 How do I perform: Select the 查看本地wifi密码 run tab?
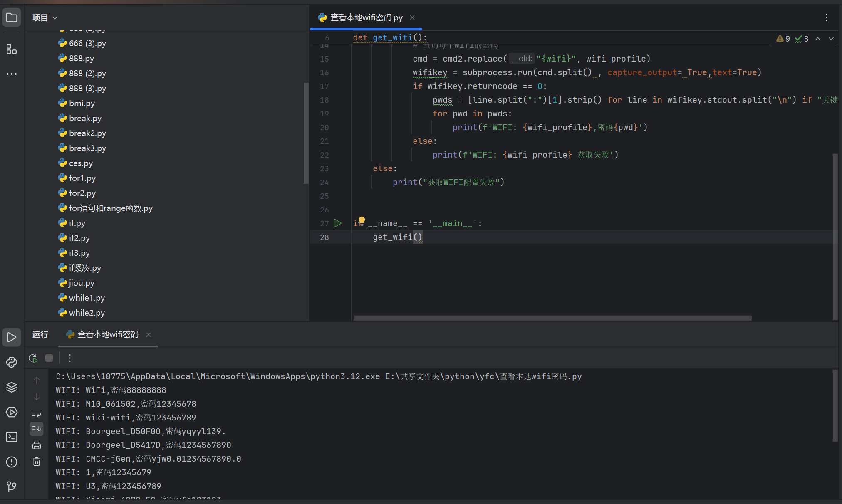[x=107, y=334]
